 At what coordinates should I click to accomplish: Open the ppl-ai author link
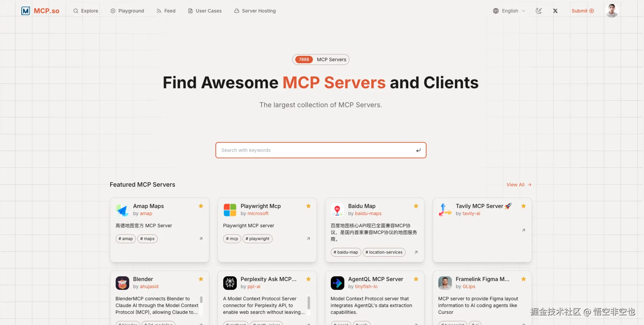click(254, 286)
